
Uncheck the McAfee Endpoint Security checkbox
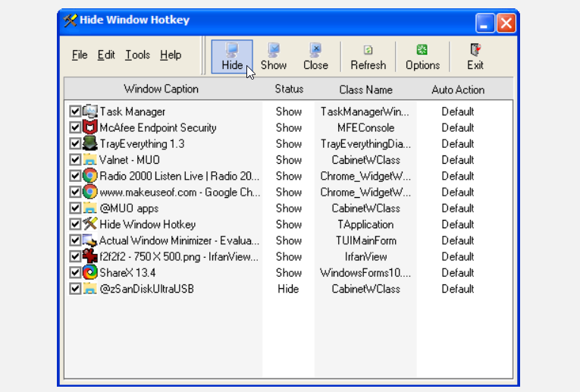point(75,127)
